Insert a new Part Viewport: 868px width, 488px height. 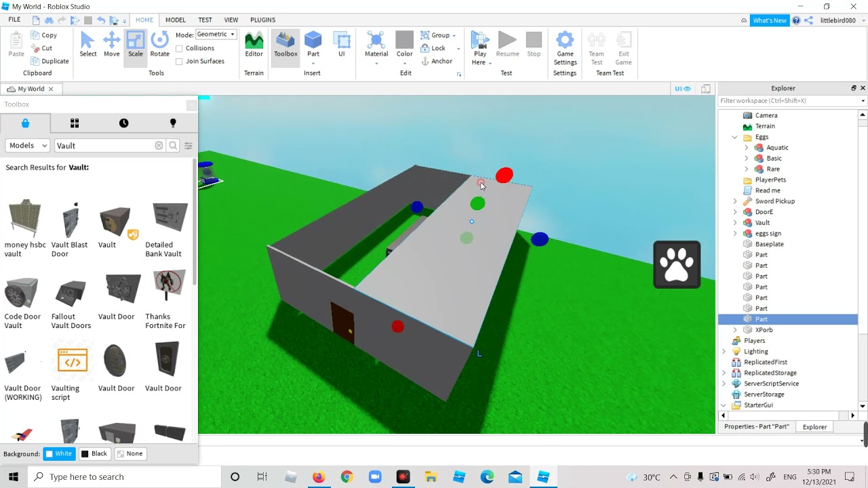(313, 45)
